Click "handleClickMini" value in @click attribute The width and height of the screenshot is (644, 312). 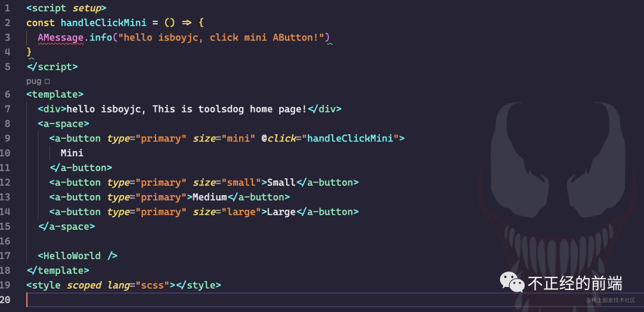350,138
